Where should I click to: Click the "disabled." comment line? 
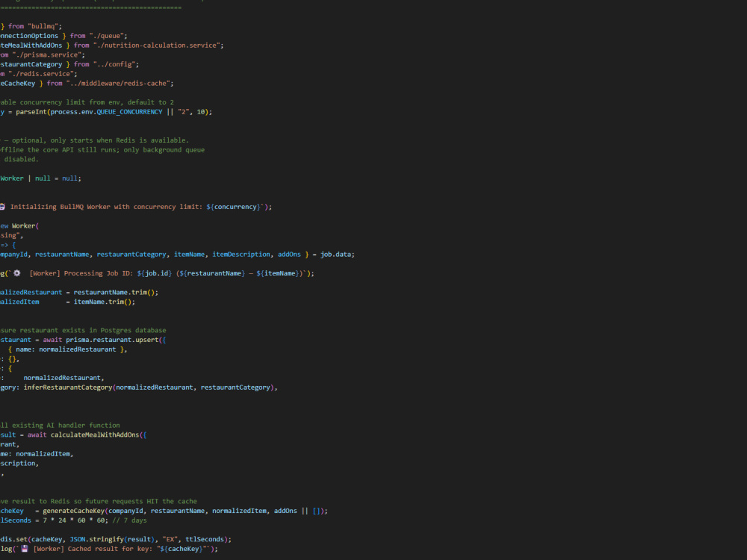tap(21, 160)
